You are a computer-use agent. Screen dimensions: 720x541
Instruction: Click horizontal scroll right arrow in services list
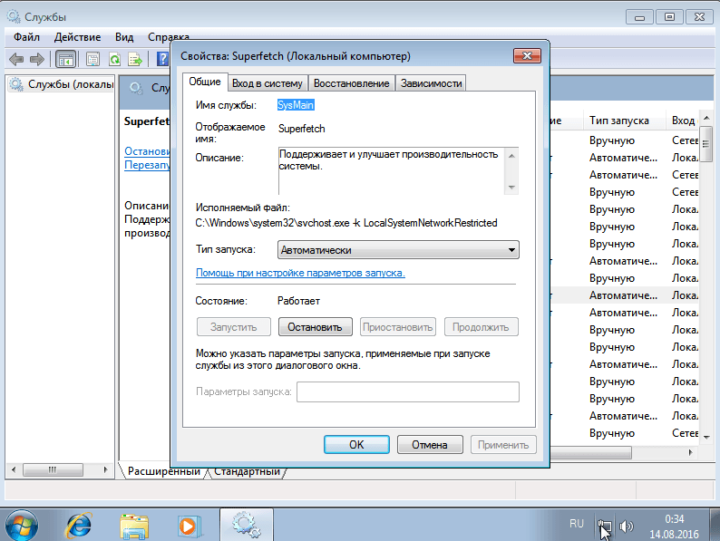point(690,452)
